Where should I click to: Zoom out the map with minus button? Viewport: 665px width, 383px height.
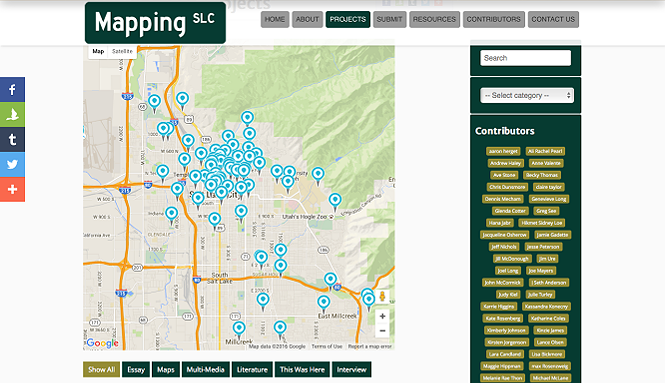point(382,330)
